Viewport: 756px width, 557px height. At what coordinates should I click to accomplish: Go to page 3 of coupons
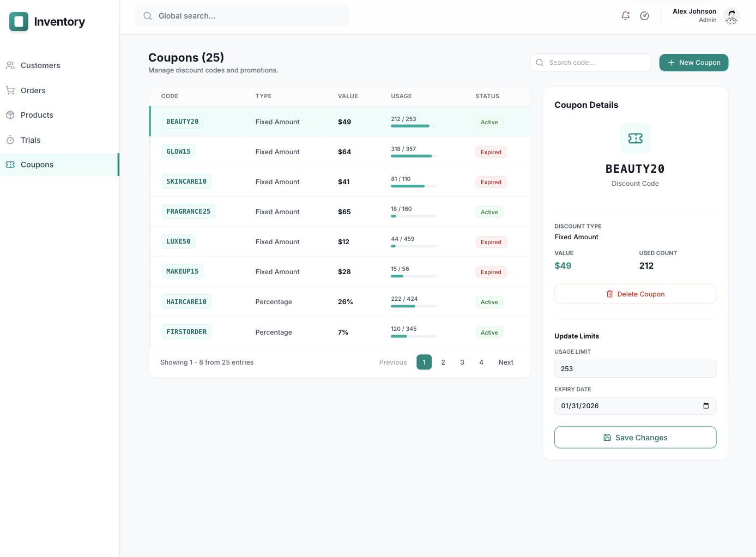pyautogui.click(x=462, y=362)
